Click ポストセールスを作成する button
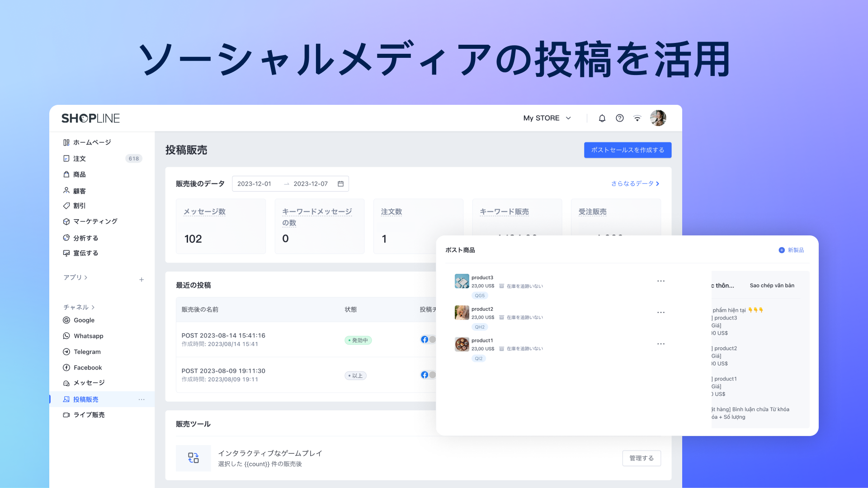Viewport: 868px width, 488px height. pyautogui.click(x=627, y=150)
